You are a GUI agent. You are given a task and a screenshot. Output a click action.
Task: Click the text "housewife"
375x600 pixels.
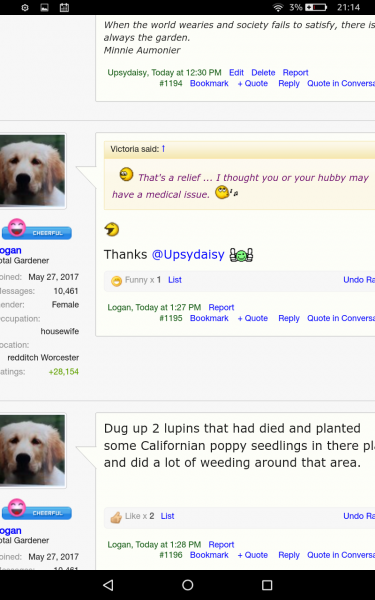tap(60, 331)
